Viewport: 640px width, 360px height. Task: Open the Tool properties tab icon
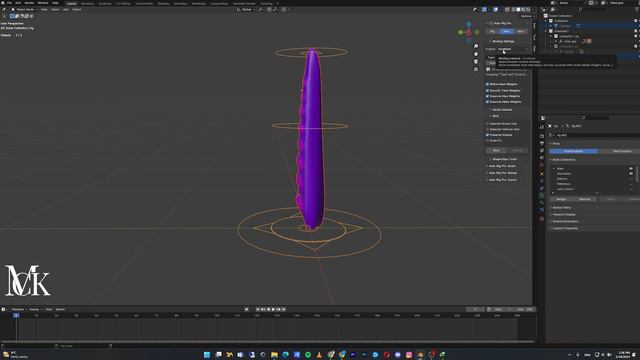[542, 128]
